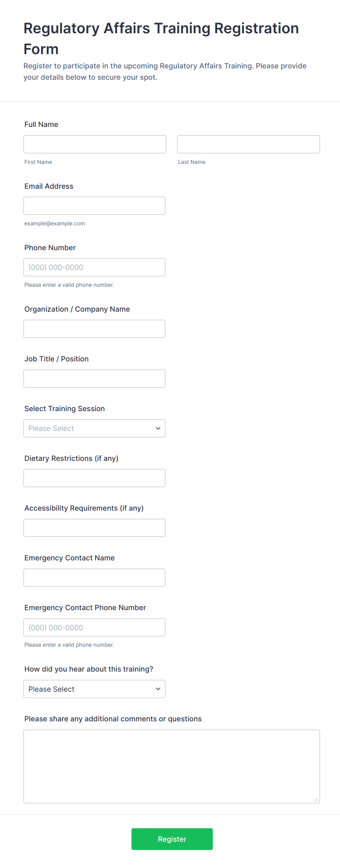Click the comments textarea resize handle
The width and height of the screenshot is (340, 868).
click(x=316, y=800)
